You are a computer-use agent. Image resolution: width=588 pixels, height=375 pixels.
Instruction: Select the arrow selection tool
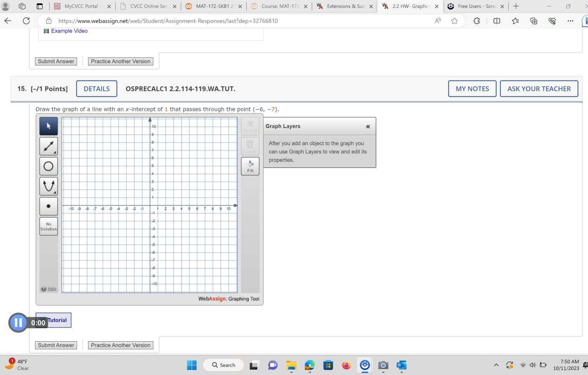point(48,126)
